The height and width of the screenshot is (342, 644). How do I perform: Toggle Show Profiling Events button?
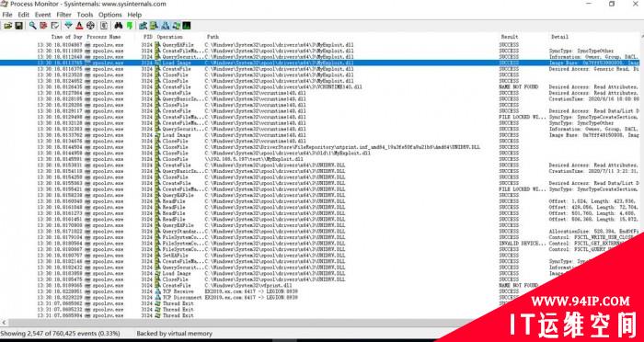tap(187, 26)
